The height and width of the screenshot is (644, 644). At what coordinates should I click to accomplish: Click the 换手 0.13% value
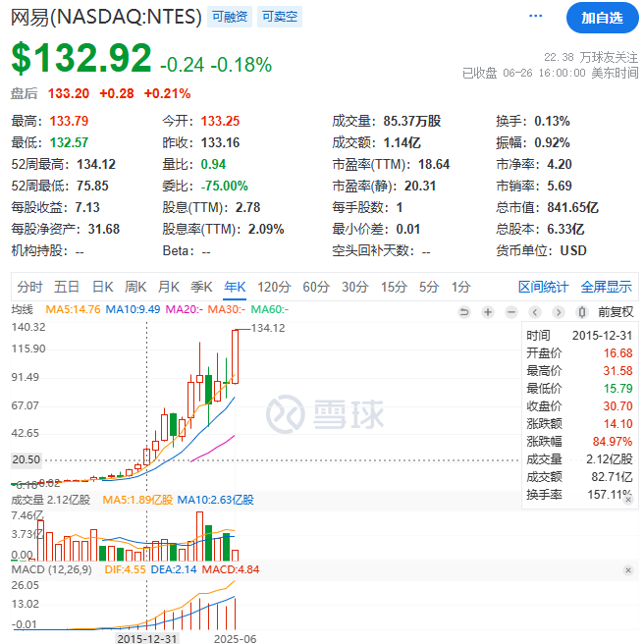click(552, 121)
